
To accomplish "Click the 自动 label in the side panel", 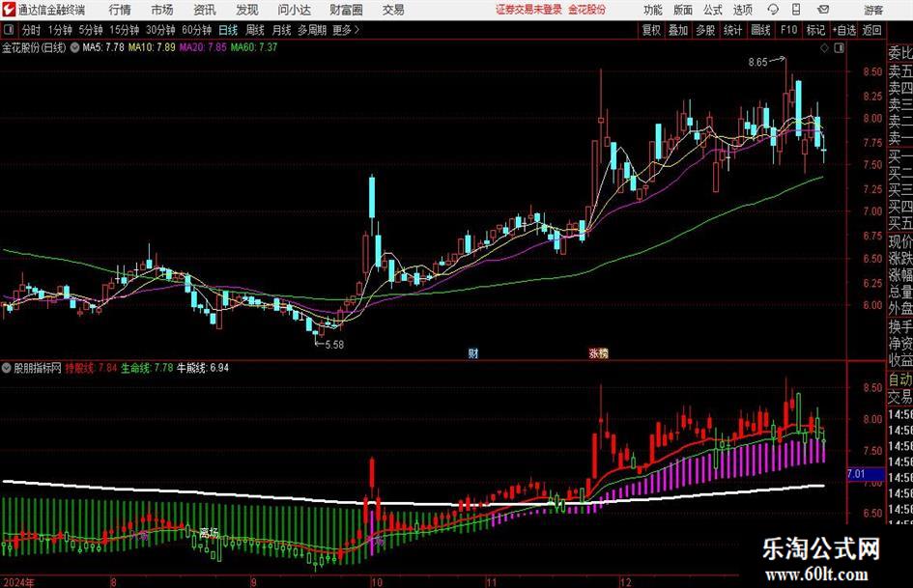I will (900, 379).
